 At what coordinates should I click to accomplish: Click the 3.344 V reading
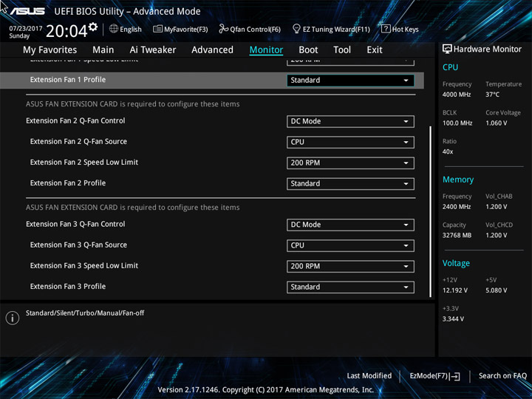453,319
